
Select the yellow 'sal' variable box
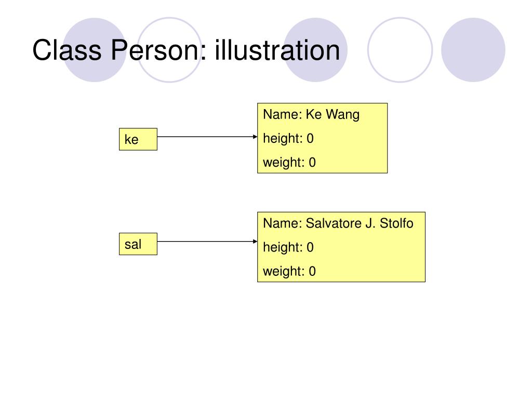click(x=138, y=244)
